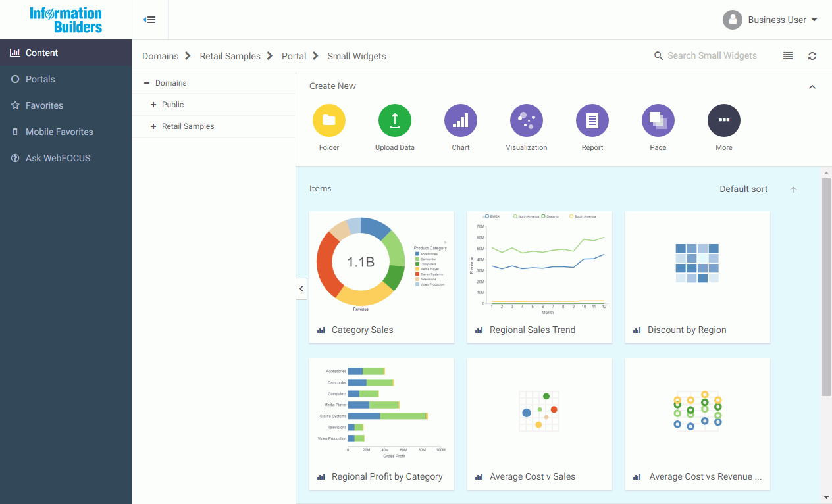Create a new Visualization

coord(527,121)
